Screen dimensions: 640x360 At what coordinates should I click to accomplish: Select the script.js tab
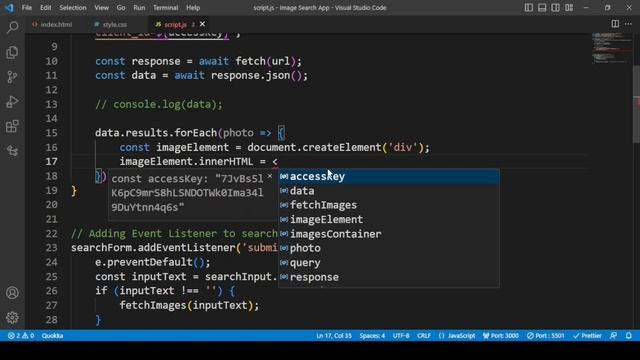(175, 24)
